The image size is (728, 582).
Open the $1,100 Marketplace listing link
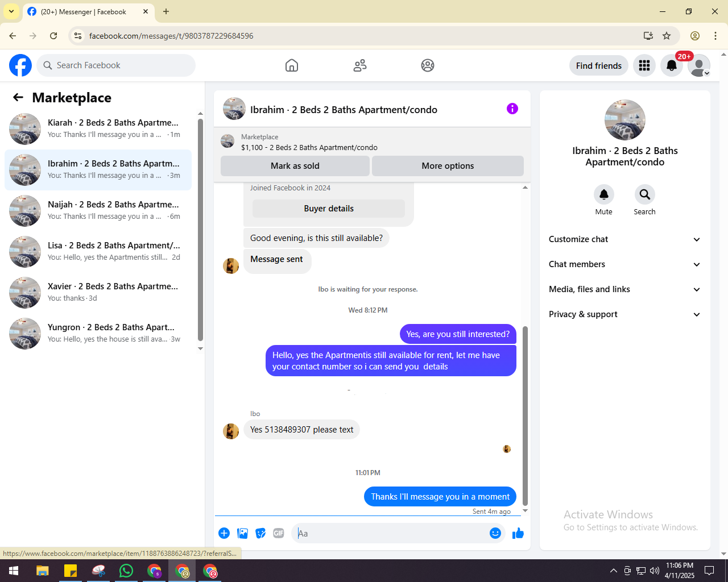(x=309, y=147)
